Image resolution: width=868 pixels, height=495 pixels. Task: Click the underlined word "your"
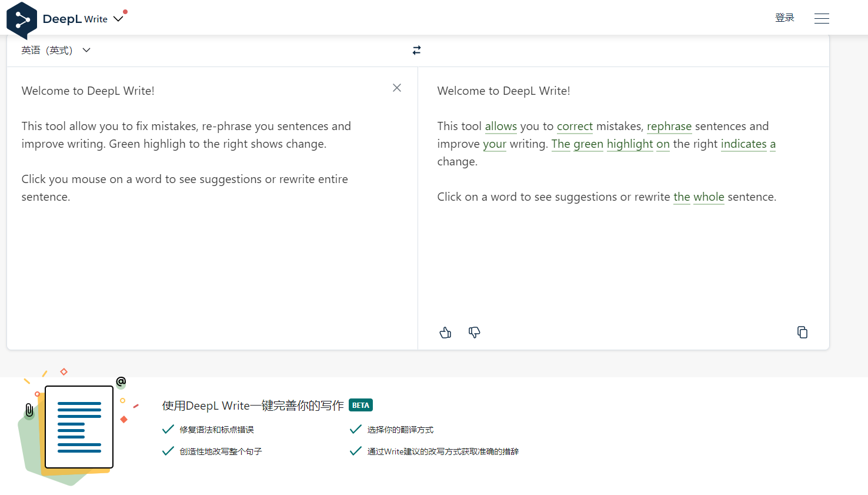pyautogui.click(x=494, y=144)
